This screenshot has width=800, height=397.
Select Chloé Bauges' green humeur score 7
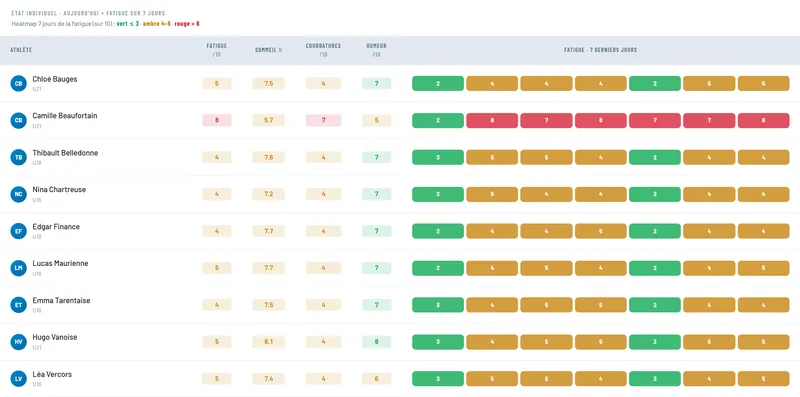377,83
